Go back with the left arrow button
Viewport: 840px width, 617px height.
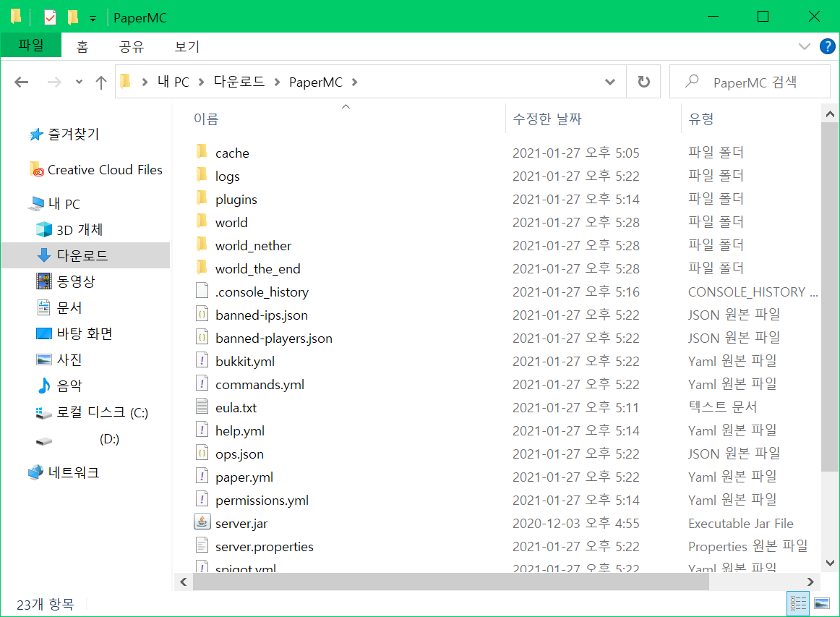coord(22,82)
